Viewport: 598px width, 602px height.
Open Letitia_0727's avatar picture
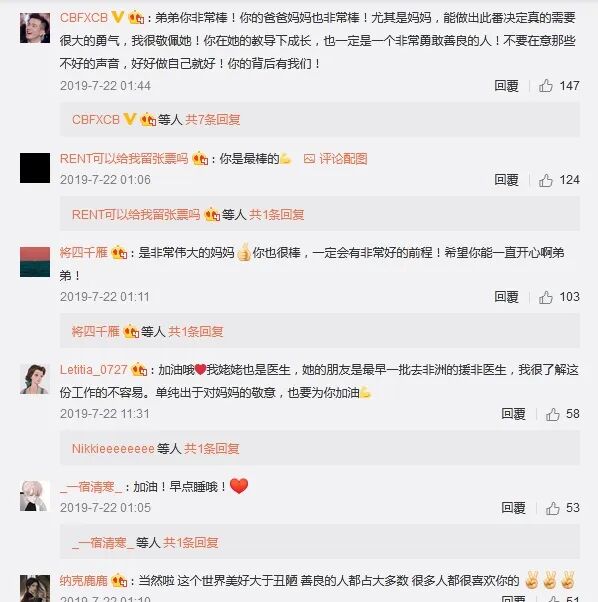[x=35, y=379]
